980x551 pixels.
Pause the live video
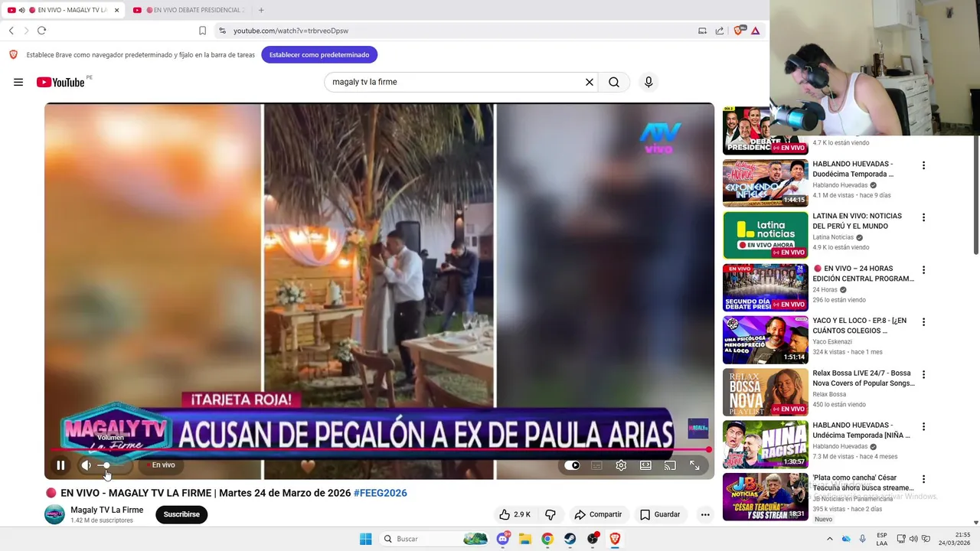[x=60, y=465]
